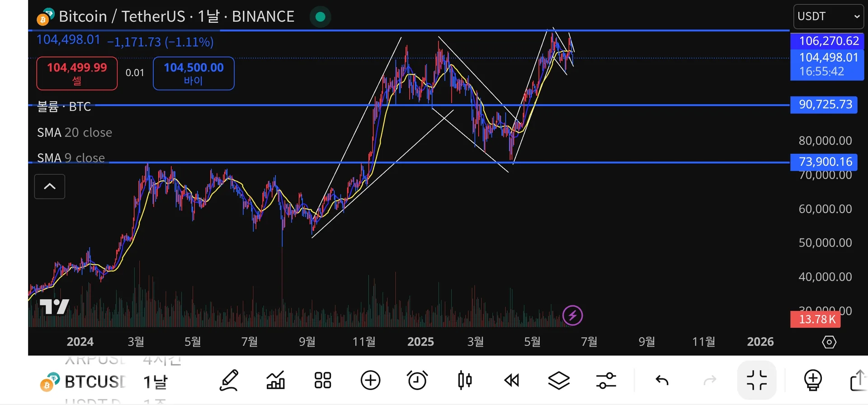Select the 106,270.62 horizontal line price label
The height and width of the screenshot is (405, 868).
coord(827,41)
